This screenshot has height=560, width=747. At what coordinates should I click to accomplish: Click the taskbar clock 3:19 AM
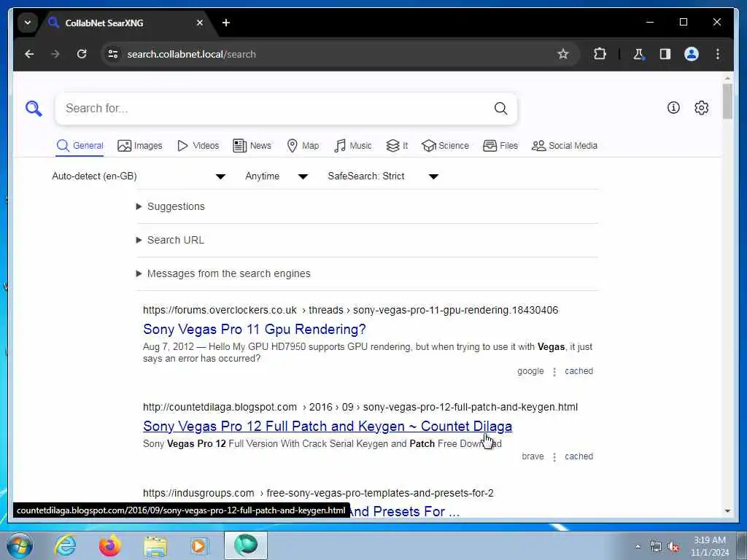coord(710,540)
